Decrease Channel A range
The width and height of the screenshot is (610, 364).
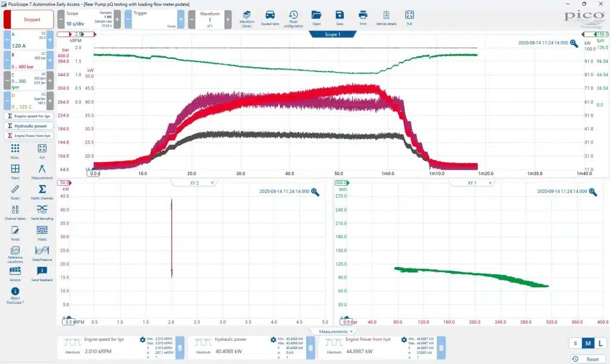point(7,40)
